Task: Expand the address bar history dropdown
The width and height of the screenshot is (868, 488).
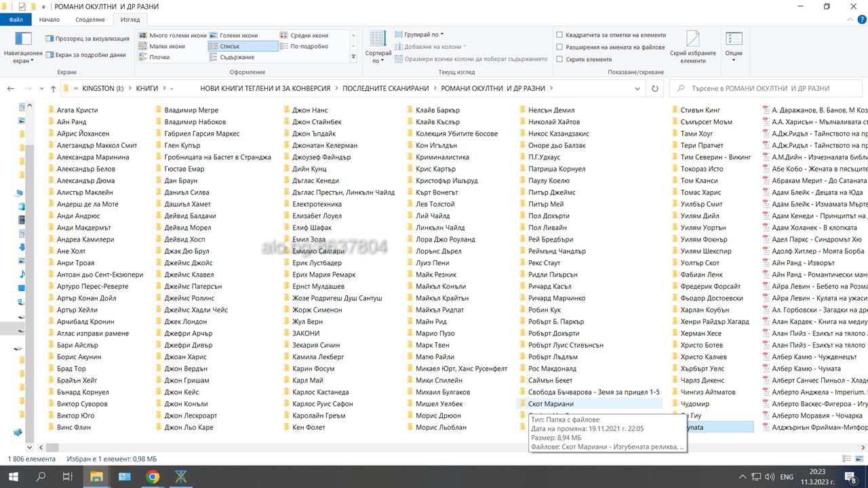Action: (x=637, y=88)
